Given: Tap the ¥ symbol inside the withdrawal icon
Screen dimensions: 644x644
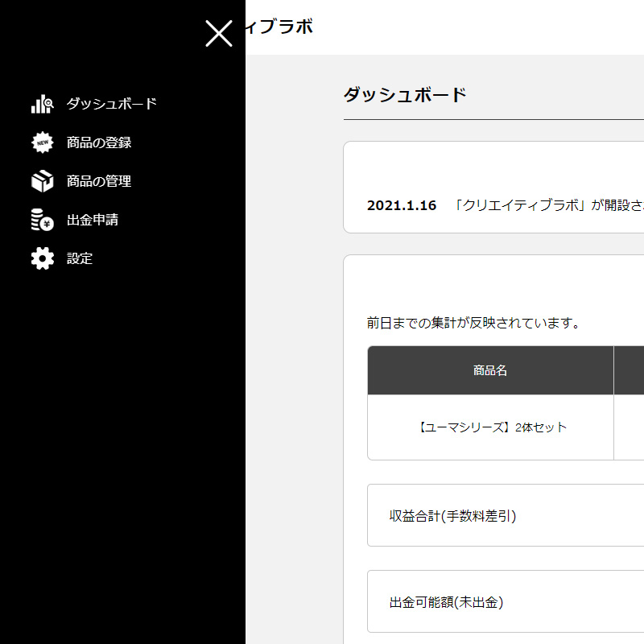Looking at the screenshot, I should [x=45, y=222].
